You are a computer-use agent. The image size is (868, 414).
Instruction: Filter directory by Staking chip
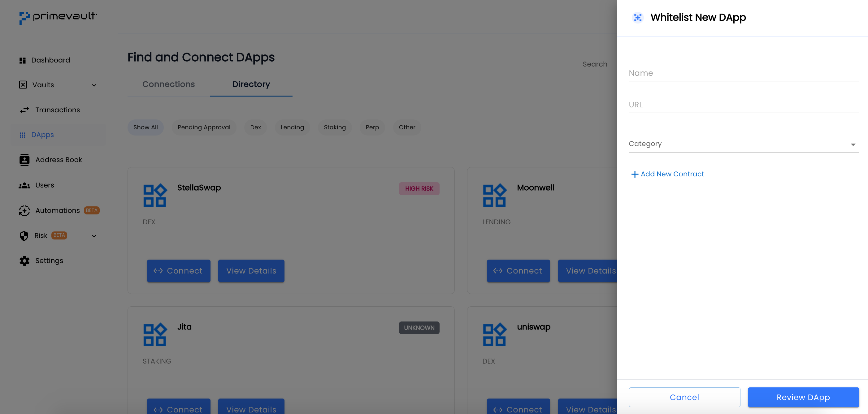335,127
